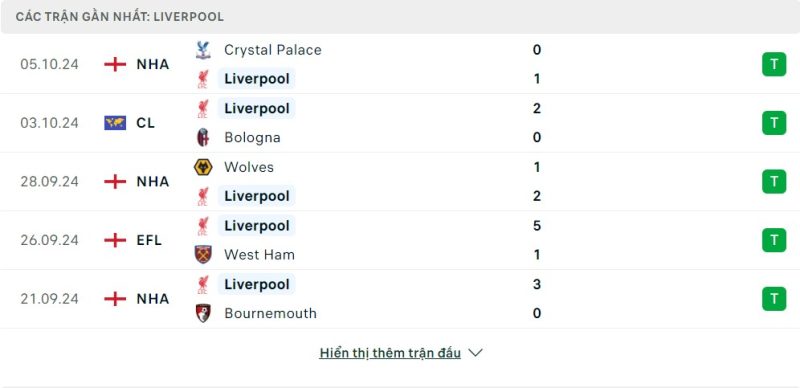Open the Hiển thị thêm trận đấu link
800x388 pixels.
[x=390, y=353]
